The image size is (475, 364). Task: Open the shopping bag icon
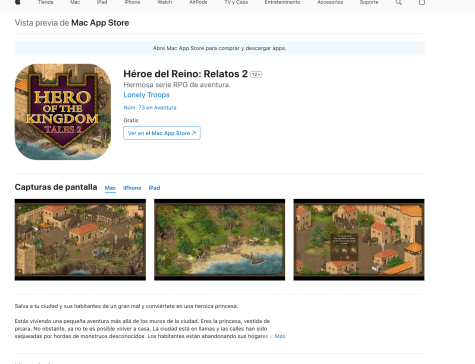[x=422, y=2]
